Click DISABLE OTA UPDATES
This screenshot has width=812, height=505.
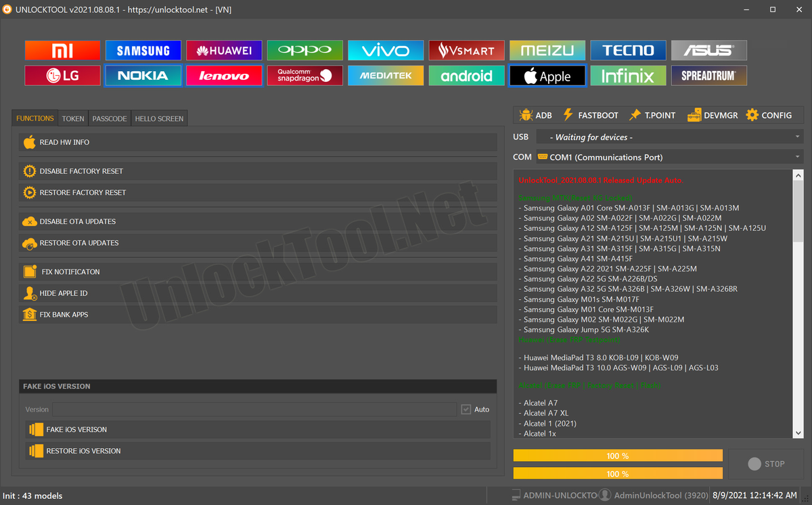[x=258, y=221]
